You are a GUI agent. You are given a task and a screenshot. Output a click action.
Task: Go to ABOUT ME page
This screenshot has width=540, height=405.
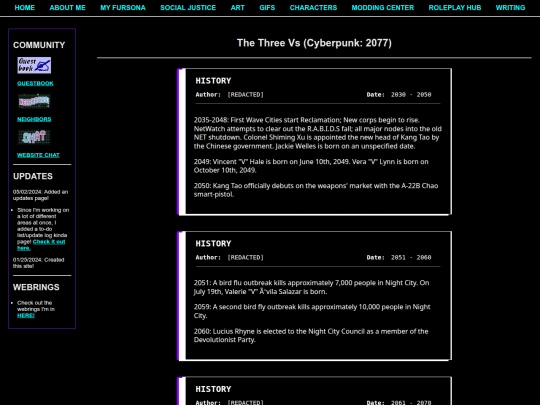[x=68, y=8]
